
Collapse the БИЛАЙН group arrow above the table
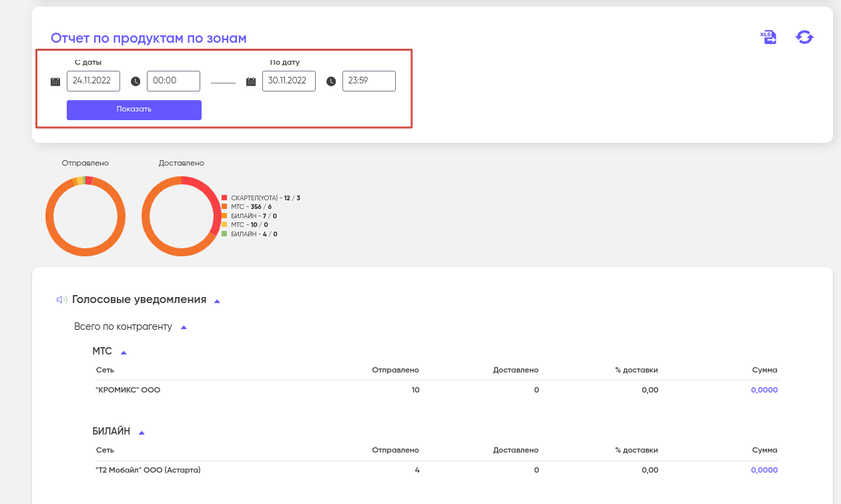coord(142,433)
